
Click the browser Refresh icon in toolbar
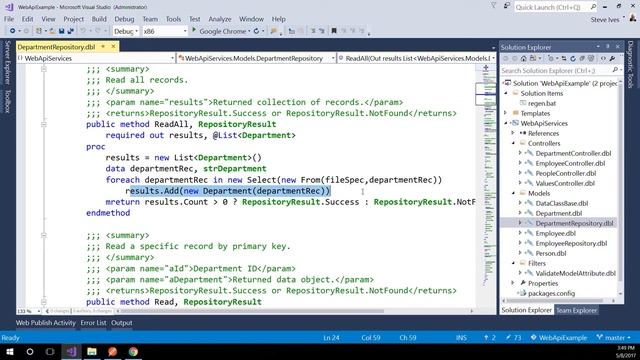[256, 31]
